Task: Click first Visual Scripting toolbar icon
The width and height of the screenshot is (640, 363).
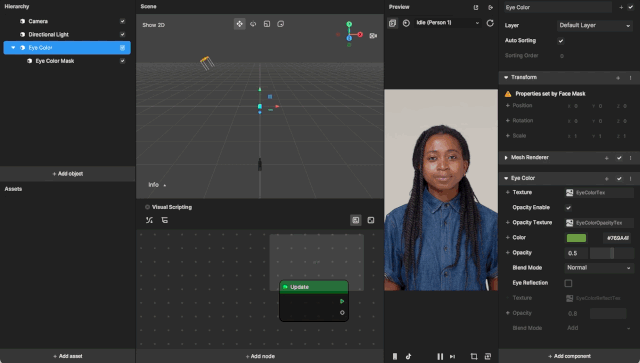Action: click(x=149, y=220)
